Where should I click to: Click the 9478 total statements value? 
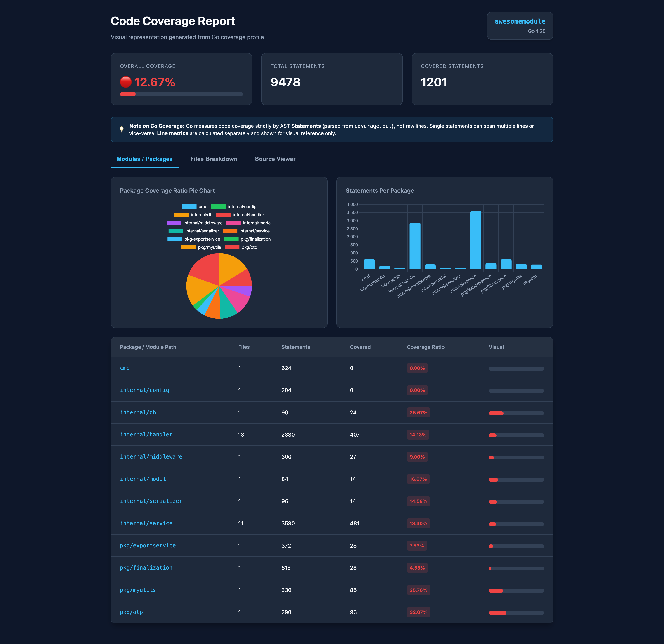[x=285, y=82]
